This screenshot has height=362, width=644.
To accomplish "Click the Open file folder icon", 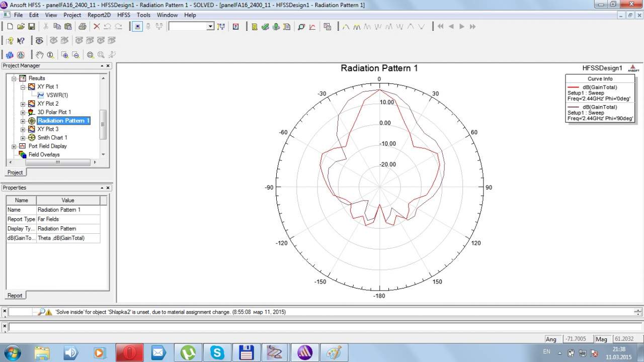I will (21, 27).
